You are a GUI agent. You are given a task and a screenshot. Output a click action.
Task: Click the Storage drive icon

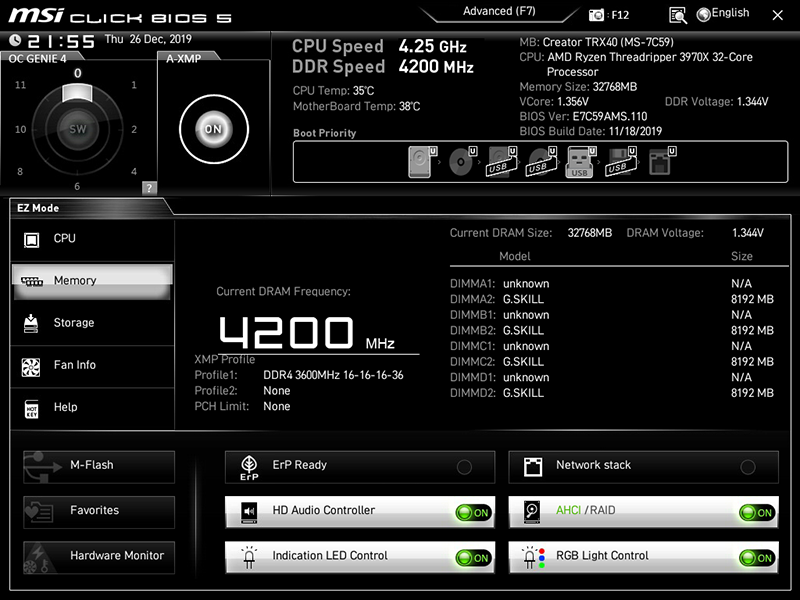31,323
